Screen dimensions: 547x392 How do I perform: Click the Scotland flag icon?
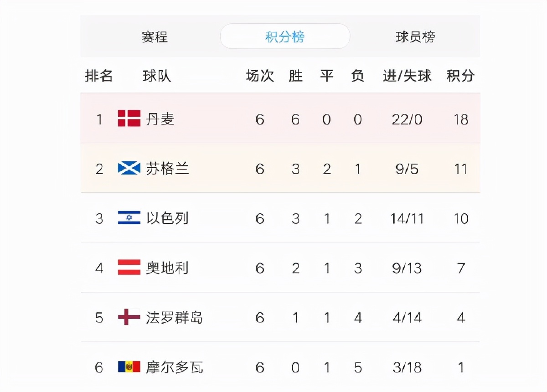coord(129,169)
